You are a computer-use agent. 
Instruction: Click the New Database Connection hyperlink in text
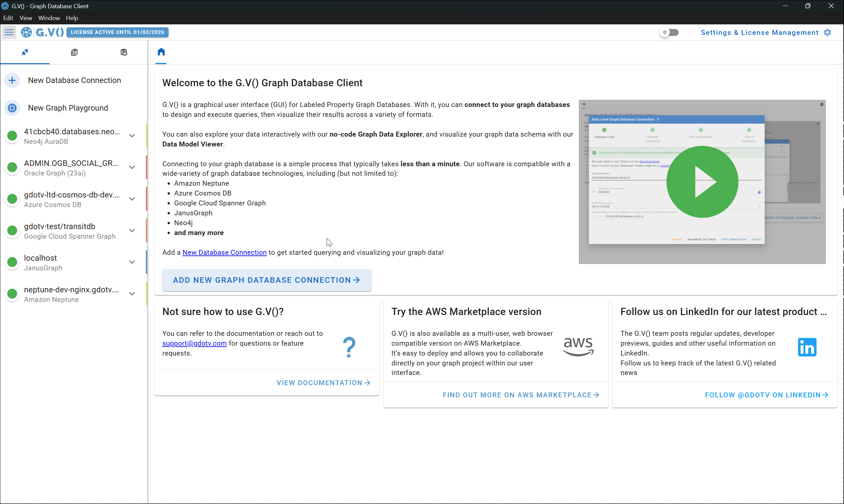(x=225, y=252)
